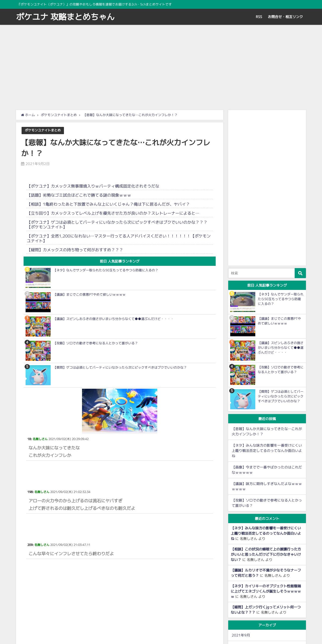Open main ranking title なんでサンダー取られたら
The image size is (322, 644).
click(106, 270)
